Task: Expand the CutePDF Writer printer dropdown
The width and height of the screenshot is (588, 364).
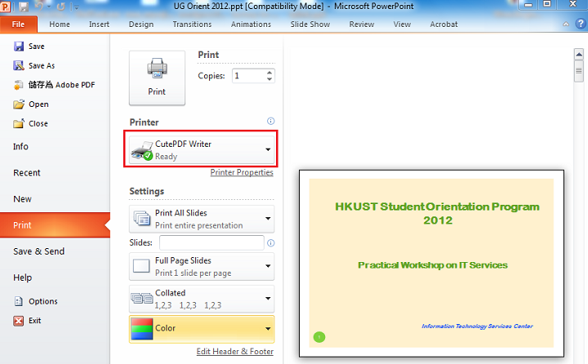Action: pos(268,149)
